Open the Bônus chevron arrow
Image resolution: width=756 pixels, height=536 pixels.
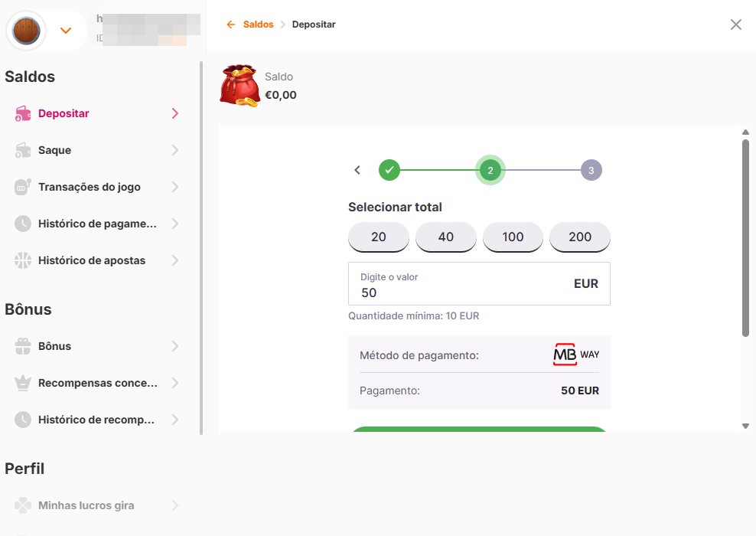(x=175, y=346)
